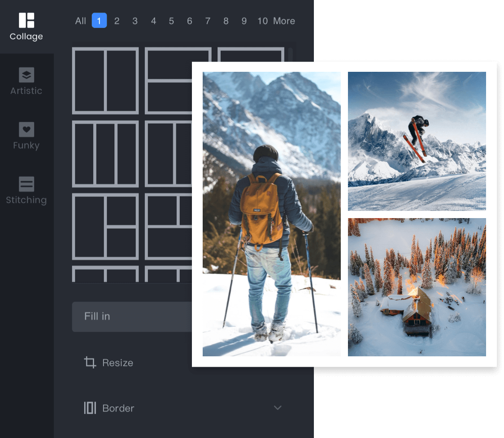Select the hiker photo in the collage
Screen dimensions: 504x438
click(x=272, y=214)
